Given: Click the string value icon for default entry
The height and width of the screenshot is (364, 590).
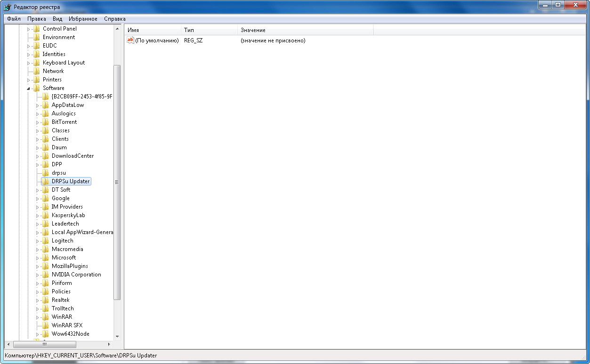Looking at the screenshot, I should click(130, 40).
